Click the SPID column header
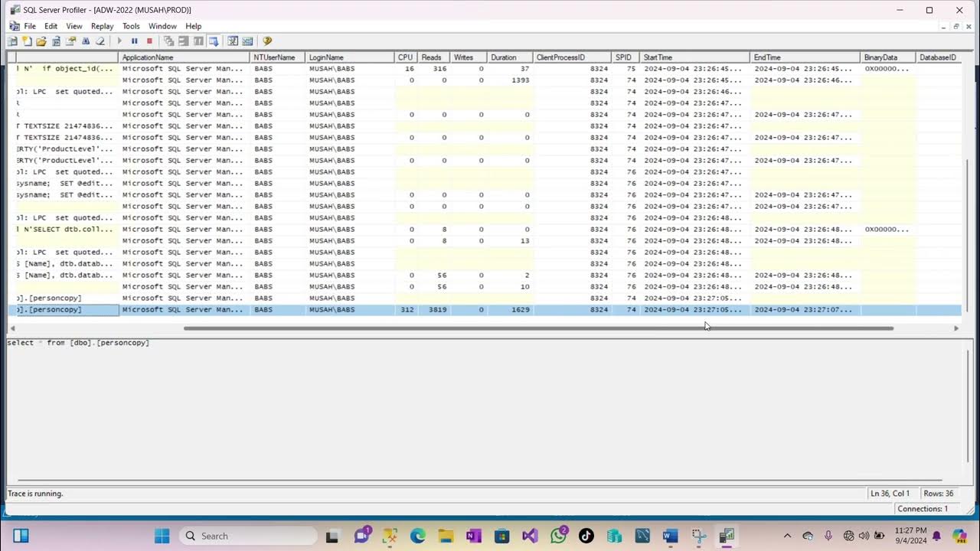 coord(626,57)
